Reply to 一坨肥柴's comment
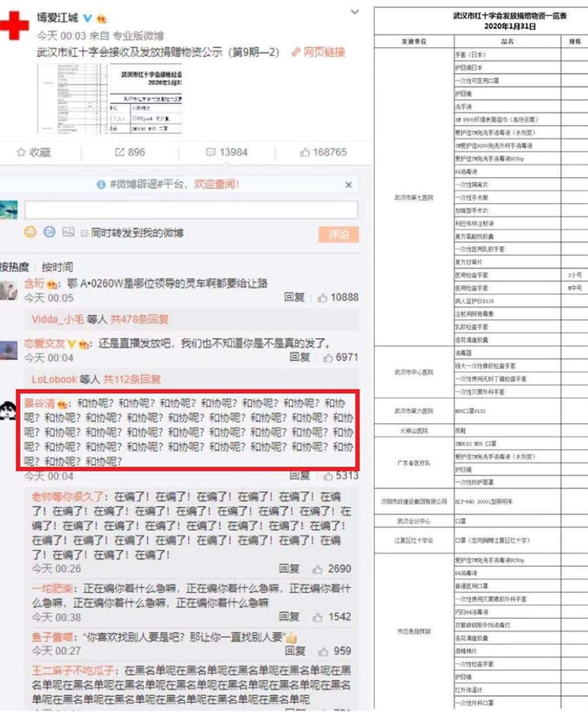Viewport: 588px width, 712px height. tap(289, 616)
